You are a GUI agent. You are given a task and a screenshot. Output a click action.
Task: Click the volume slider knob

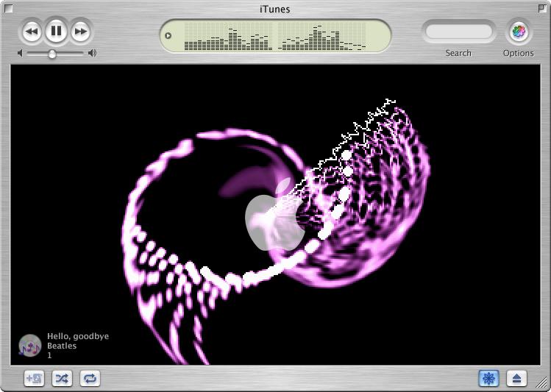pyautogui.click(x=52, y=54)
